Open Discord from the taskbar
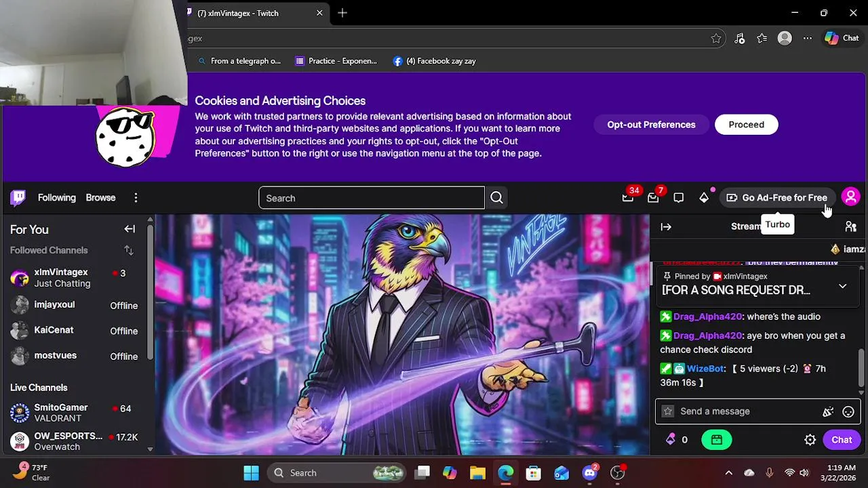 click(590, 472)
